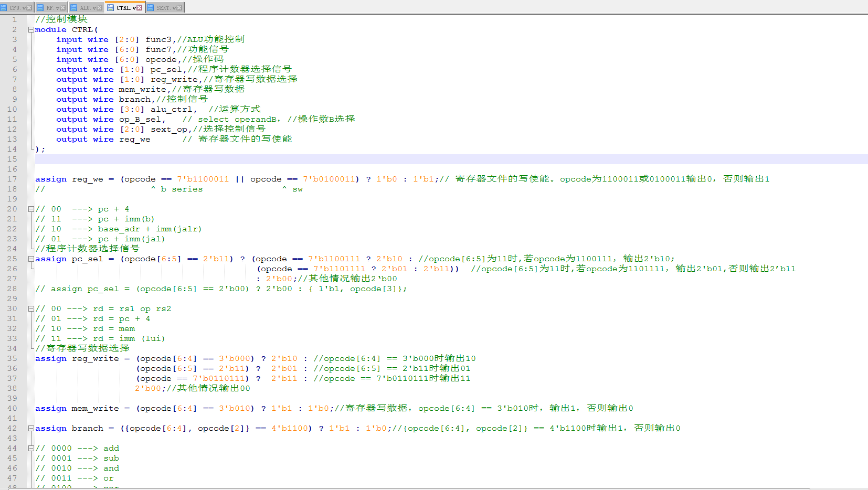
Task: Click line number 15 in the margin
Action: tap(12, 159)
